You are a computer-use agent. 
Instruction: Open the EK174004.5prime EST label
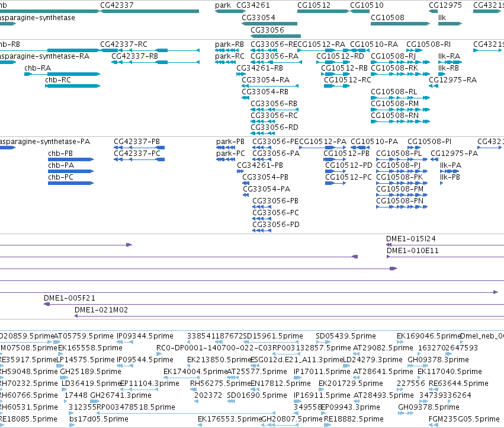195,372
